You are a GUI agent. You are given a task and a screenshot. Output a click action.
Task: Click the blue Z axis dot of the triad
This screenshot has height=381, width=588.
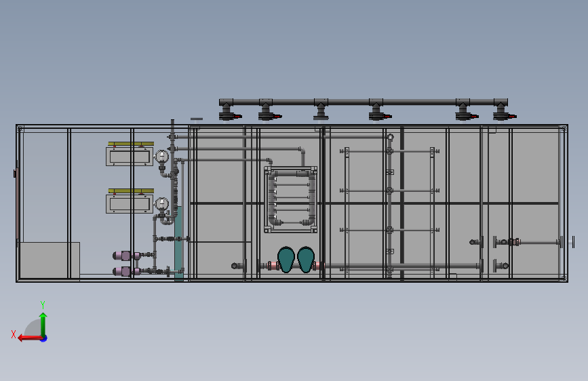click(44, 339)
